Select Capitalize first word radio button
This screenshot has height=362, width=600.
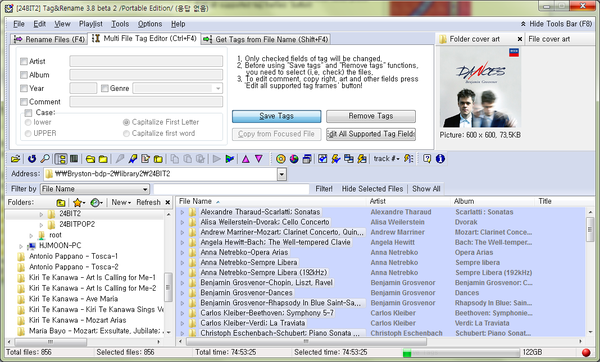point(126,134)
